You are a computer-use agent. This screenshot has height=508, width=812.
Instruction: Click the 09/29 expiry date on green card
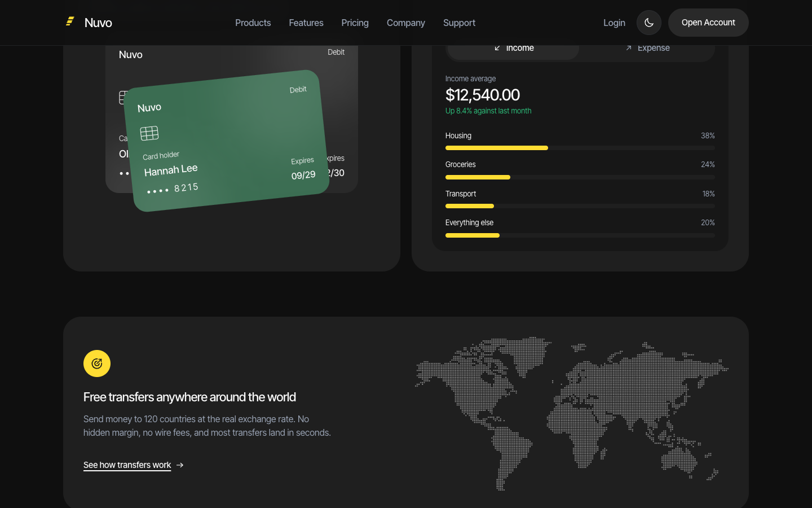(303, 175)
